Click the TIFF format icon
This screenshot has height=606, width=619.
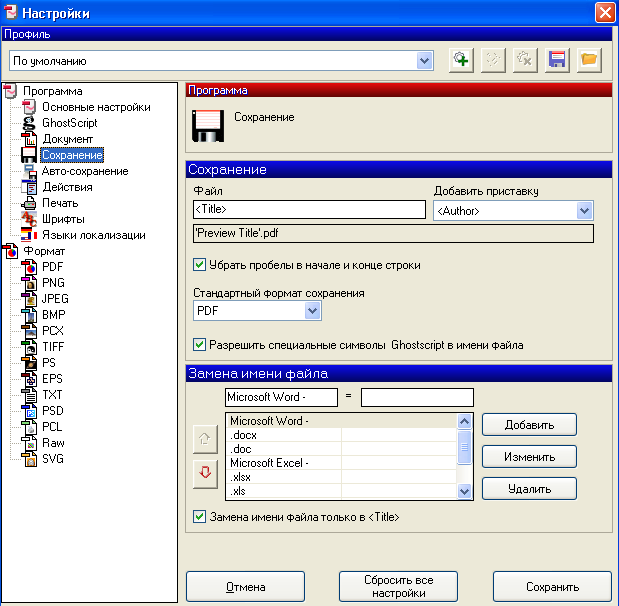tap(29, 347)
